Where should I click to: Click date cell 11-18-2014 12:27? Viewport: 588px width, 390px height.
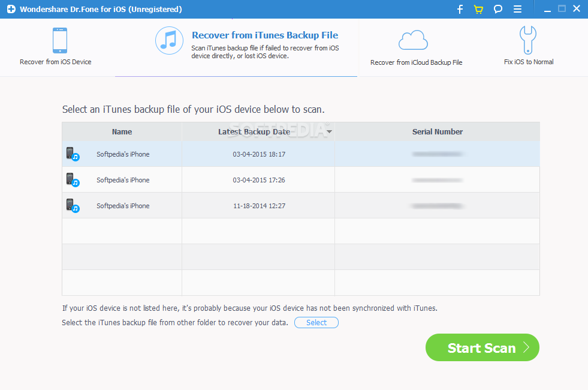pos(259,206)
